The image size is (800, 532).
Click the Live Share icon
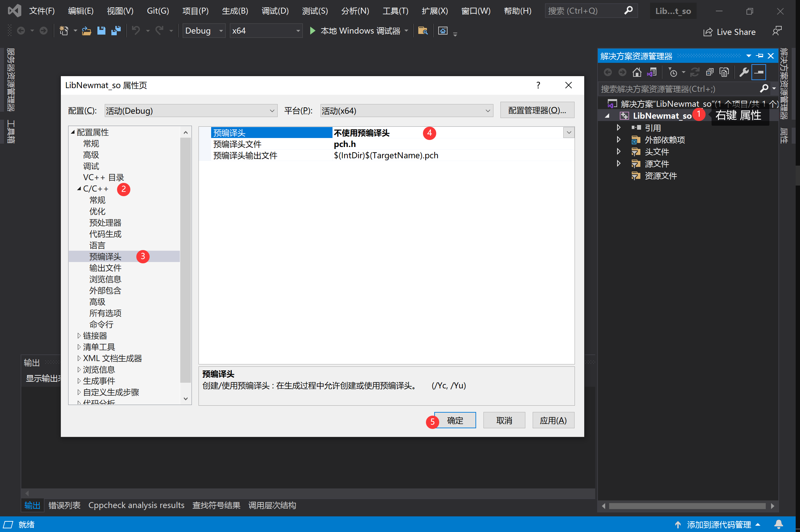pos(708,32)
